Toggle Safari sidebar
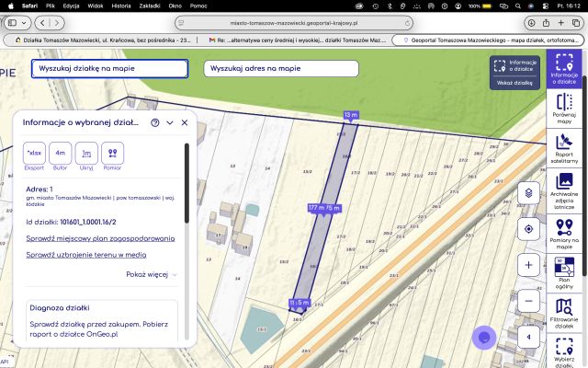The width and height of the screenshot is (588, 368). (x=12, y=23)
